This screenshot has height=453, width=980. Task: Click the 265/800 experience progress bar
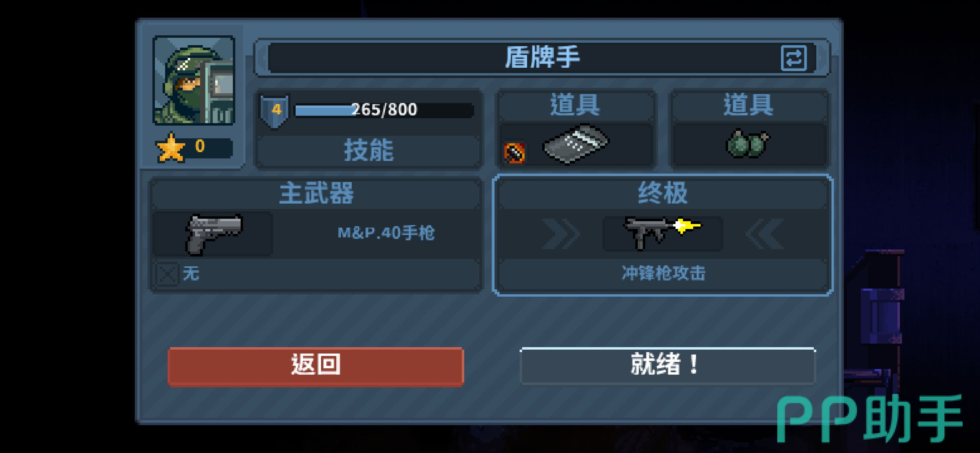click(385, 110)
